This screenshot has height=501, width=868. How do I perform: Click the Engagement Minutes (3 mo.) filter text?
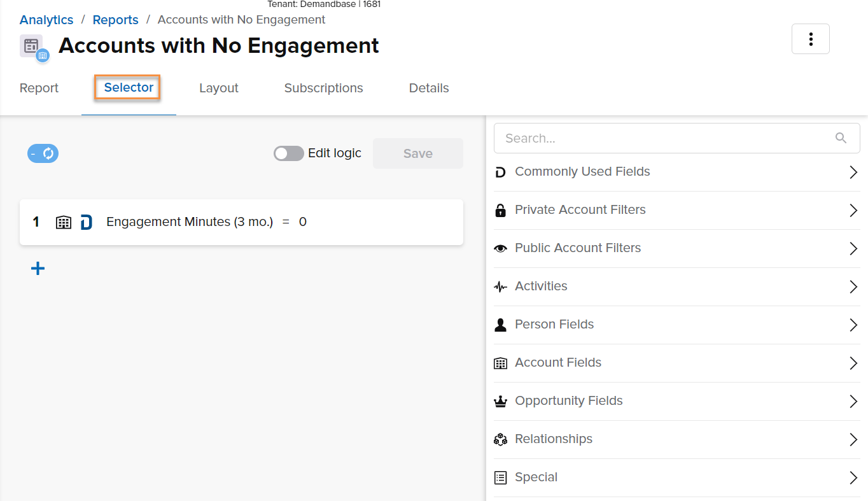pos(190,222)
